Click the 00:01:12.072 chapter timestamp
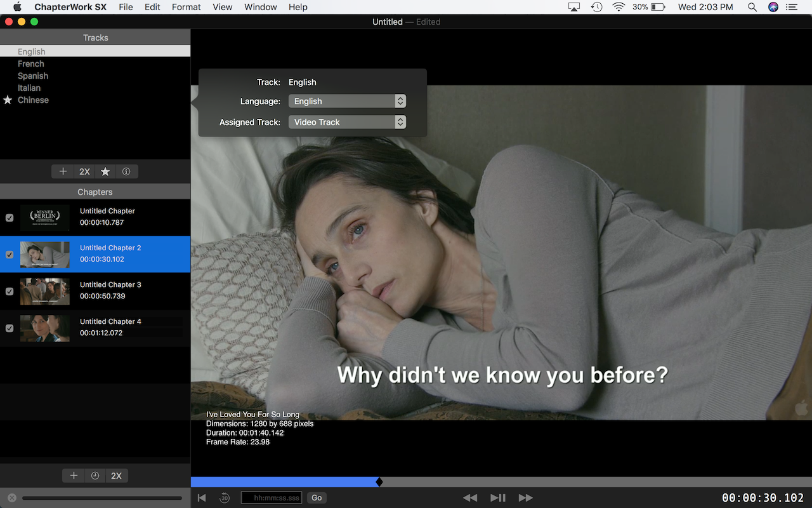This screenshot has width=812, height=508. pyautogui.click(x=101, y=333)
